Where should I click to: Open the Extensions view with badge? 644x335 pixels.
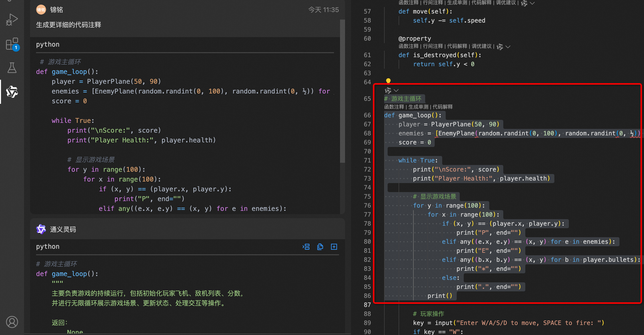(x=12, y=44)
